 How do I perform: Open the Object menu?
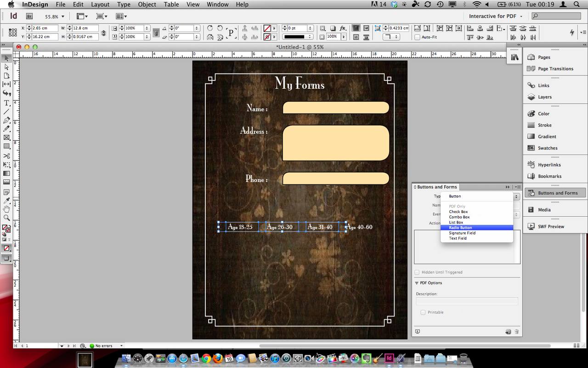[147, 5]
